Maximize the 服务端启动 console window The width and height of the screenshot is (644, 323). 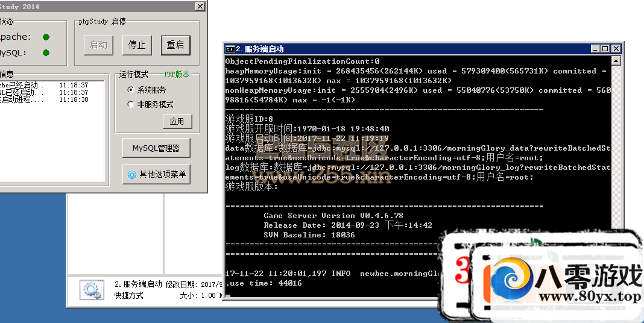[605, 49]
